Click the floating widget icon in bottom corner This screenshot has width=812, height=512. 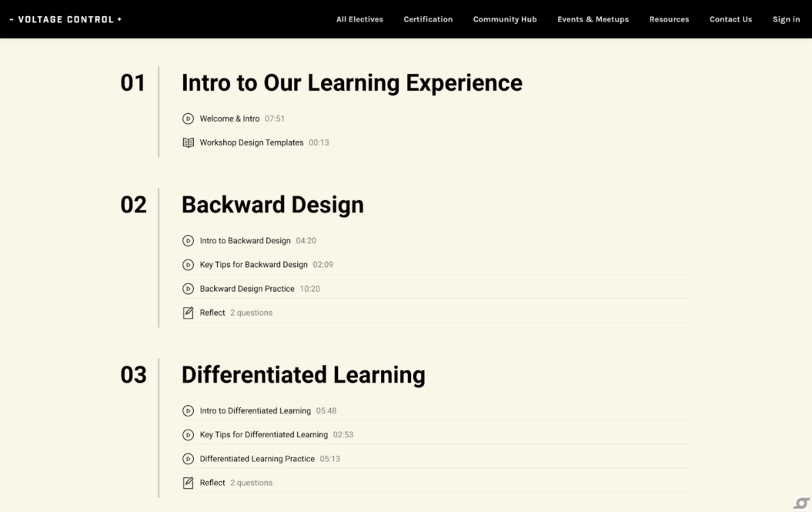801,503
